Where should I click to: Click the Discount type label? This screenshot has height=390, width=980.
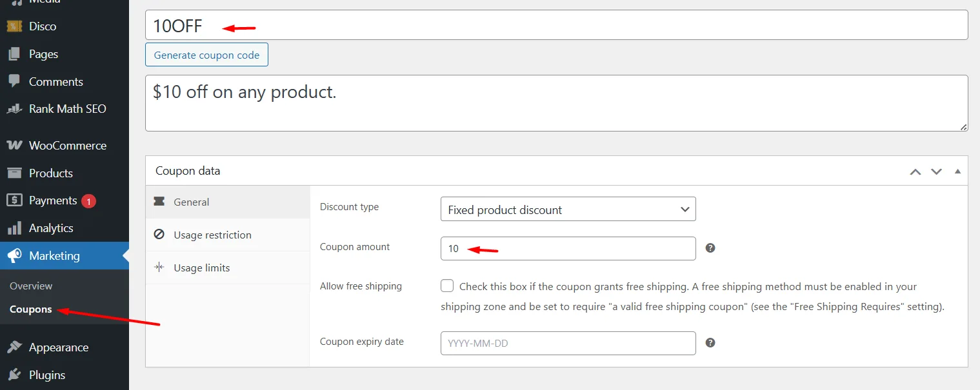[x=349, y=207]
